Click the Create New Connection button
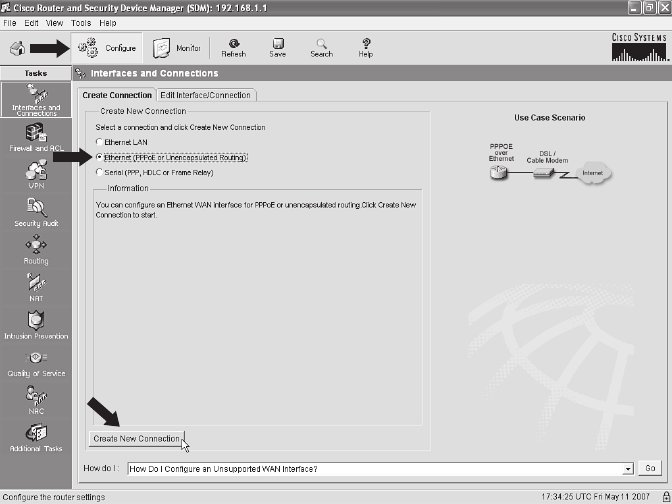The image size is (672, 504). tap(136, 439)
